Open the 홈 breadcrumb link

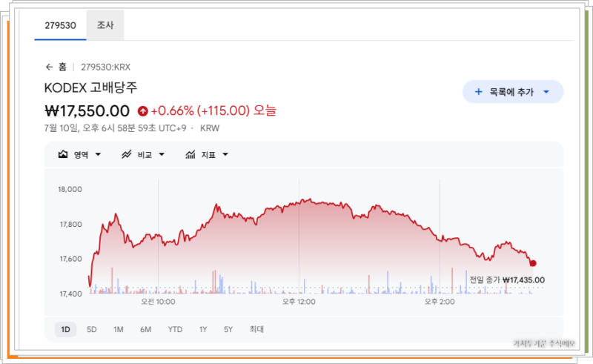[x=62, y=67]
